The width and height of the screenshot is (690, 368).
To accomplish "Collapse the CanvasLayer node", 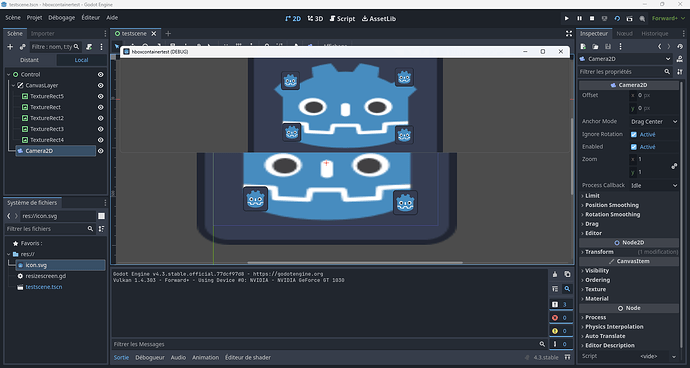I will 13,85.
